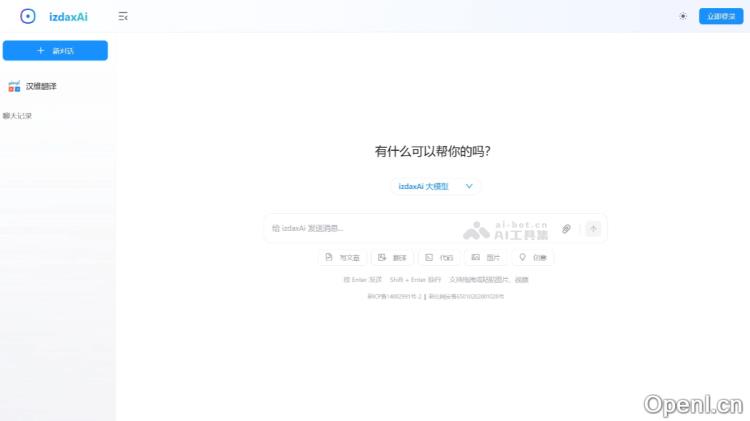Toggle light/dark theme sun icon
This screenshot has width=750, height=421.
[683, 16]
